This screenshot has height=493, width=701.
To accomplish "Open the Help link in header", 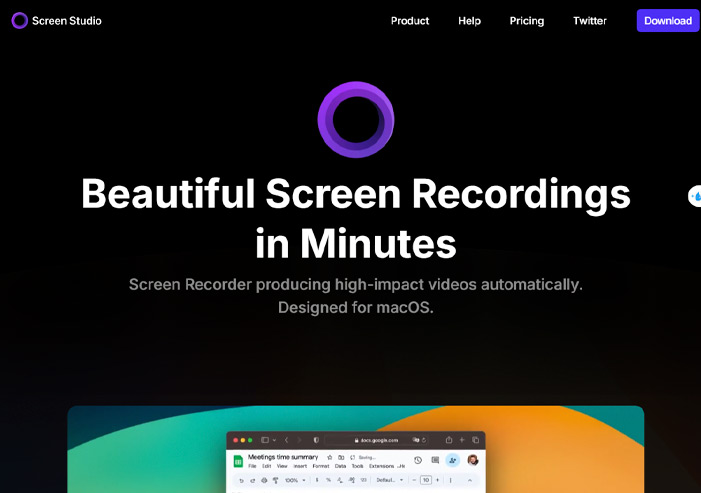I will coord(469,21).
